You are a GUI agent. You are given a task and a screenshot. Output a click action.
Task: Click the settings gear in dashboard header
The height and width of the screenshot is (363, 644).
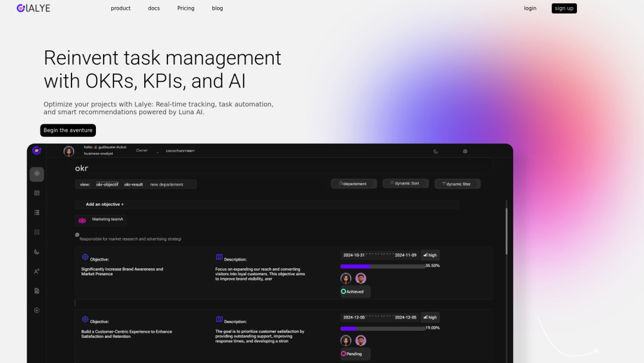pos(465,152)
